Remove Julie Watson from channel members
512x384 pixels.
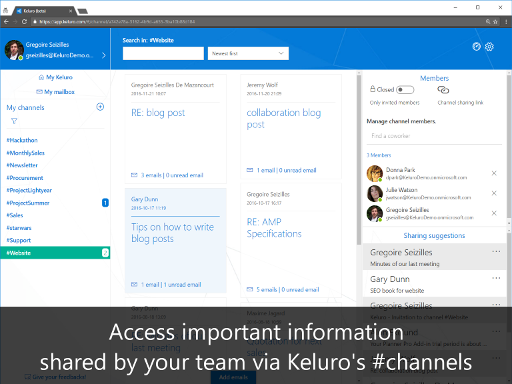[494, 193]
